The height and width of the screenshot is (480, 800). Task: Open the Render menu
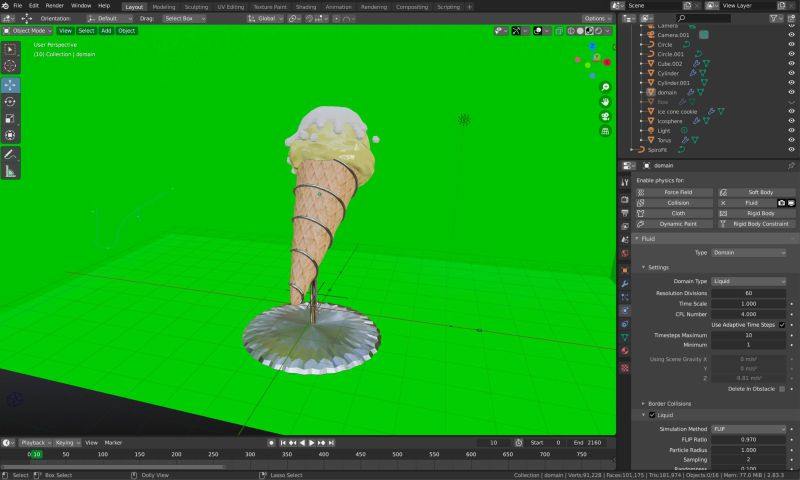pyautogui.click(x=55, y=6)
